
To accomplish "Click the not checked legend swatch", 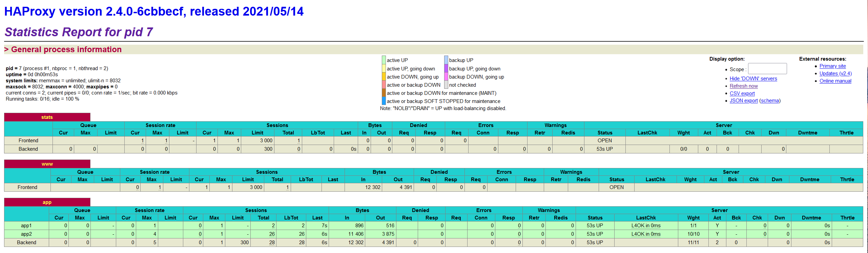I will (446, 85).
